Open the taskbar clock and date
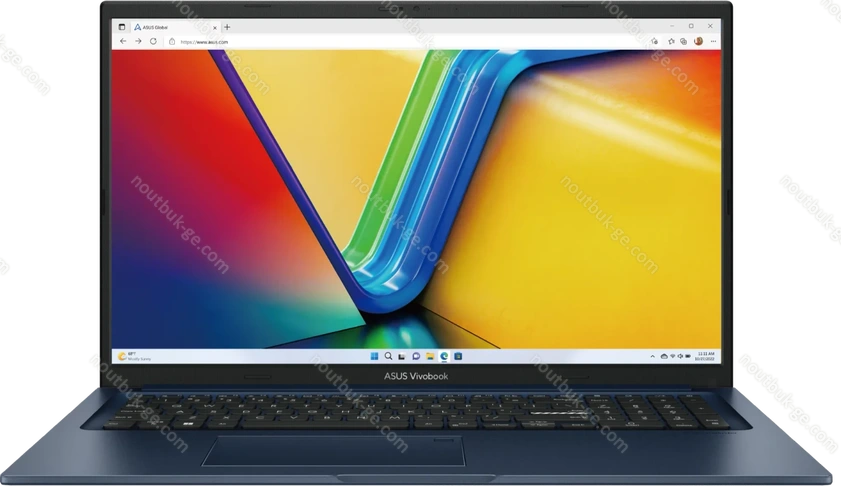Image resolution: width=841 pixels, height=487 pixels. click(x=706, y=355)
